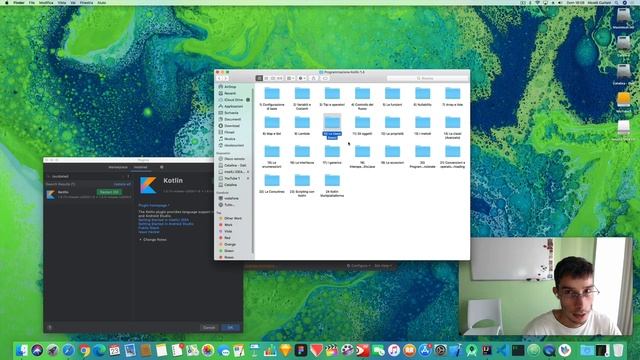Open Google Chrome from the Dock

click(84, 350)
